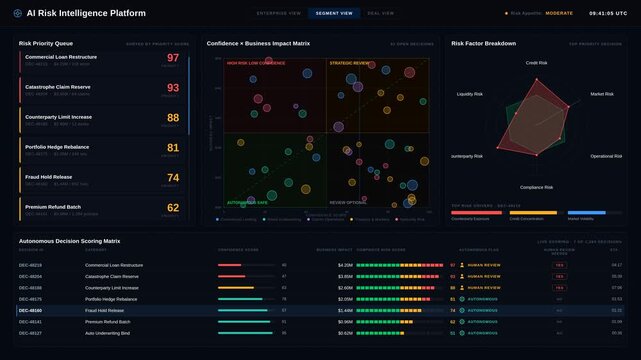Screen dimensions: 641x360
Task: Select the DEC-48219 row in the scoring matrix
Action: 320,265
